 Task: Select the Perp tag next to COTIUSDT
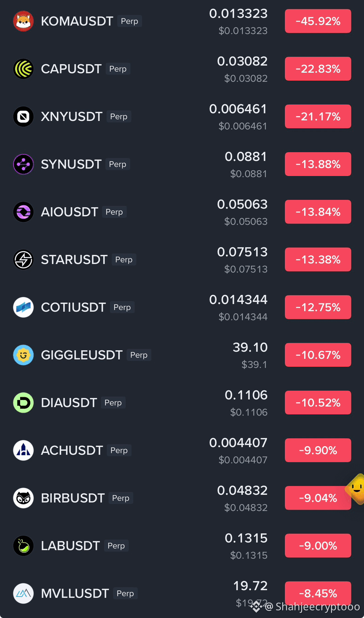122,307
